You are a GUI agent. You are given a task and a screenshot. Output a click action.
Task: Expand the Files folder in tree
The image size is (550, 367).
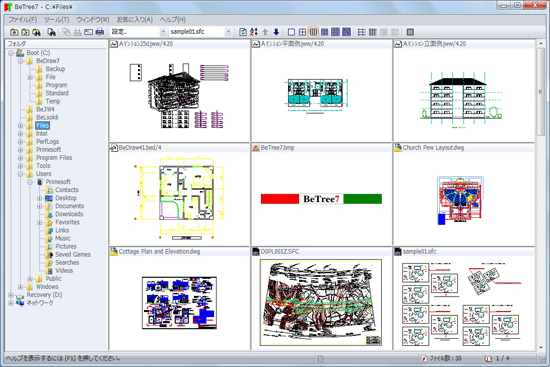click(20, 126)
